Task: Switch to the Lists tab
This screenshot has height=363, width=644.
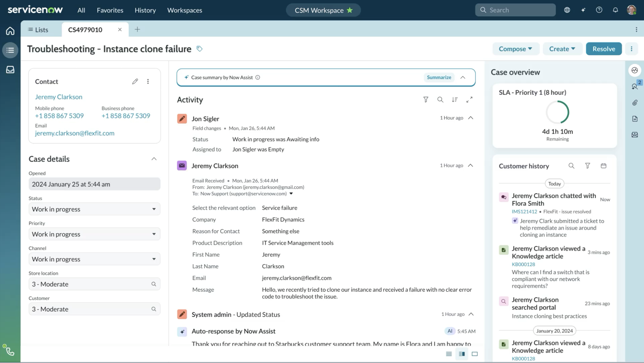Action: (x=38, y=30)
